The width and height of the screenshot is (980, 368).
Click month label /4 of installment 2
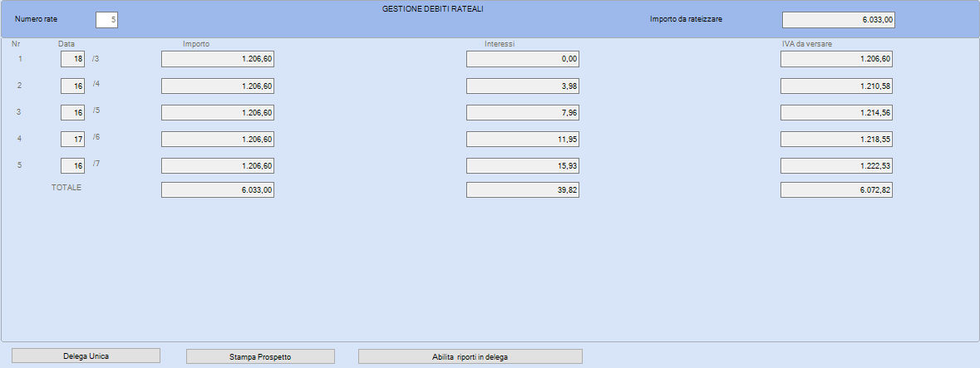[x=96, y=84]
